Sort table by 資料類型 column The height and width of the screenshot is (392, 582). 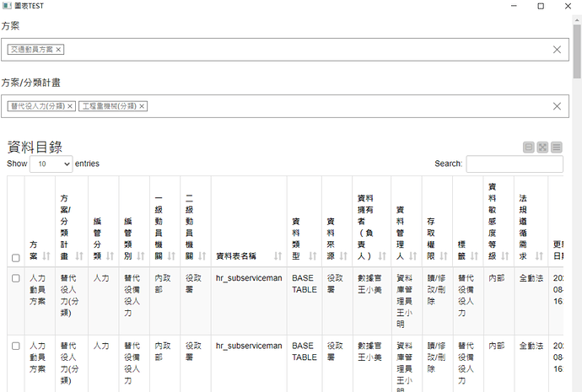(304, 244)
